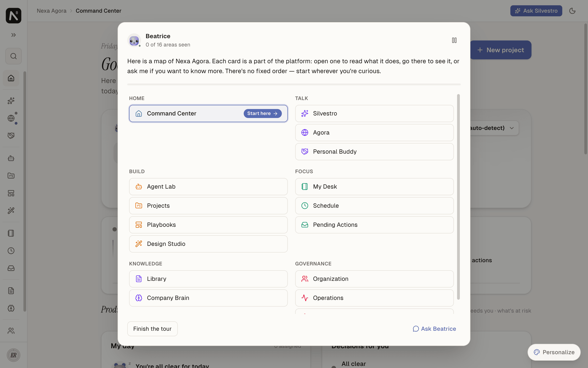Image resolution: width=588 pixels, height=368 pixels.
Task: Open Schedule clock icon in the sidebar
Action: [11, 251]
